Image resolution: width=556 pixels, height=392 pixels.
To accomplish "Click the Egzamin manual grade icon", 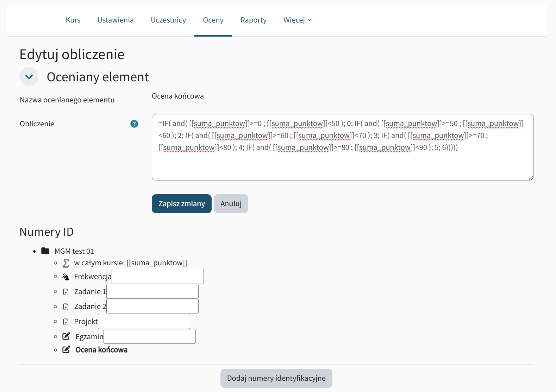I will pos(66,336).
